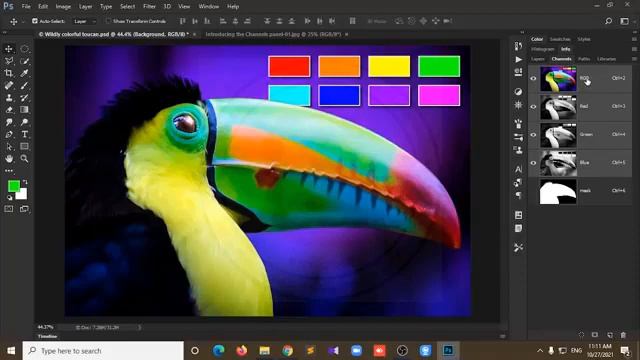Select the Rectangle shape tool

coord(24,147)
